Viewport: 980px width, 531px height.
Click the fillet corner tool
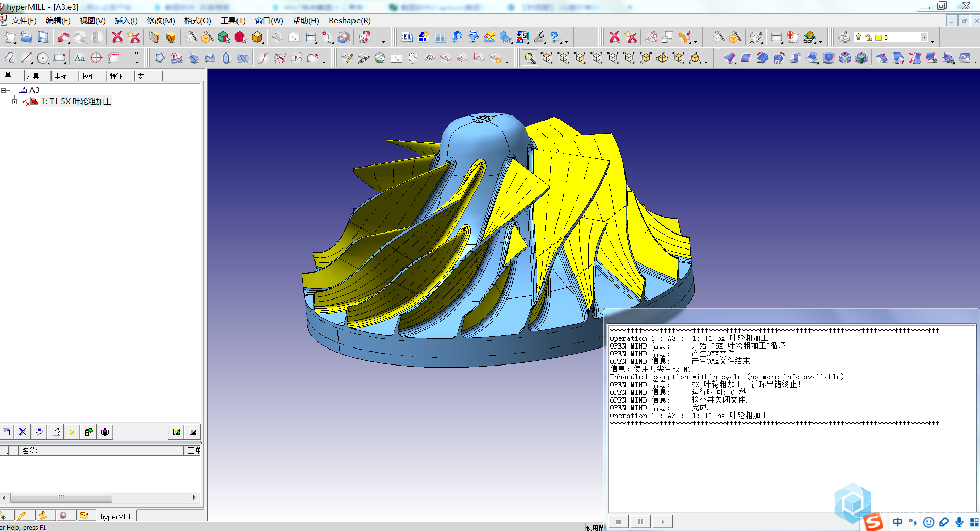point(113,58)
